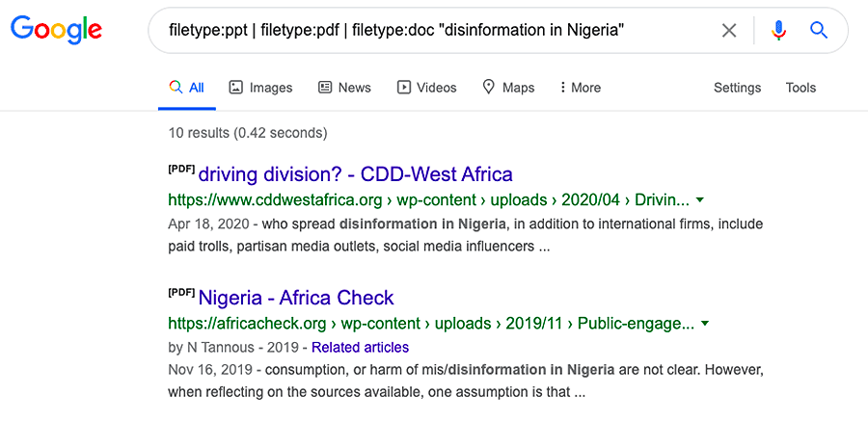Image resolution: width=868 pixels, height=421 pixels.
Task: Clear the search query with X icon
Action: click(729, 31)
